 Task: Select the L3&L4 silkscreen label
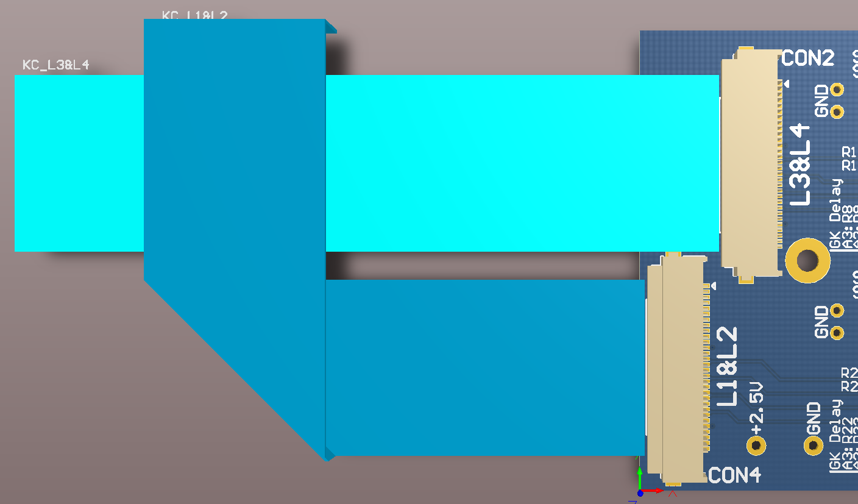pyautogui.click(x=800, y=165)
